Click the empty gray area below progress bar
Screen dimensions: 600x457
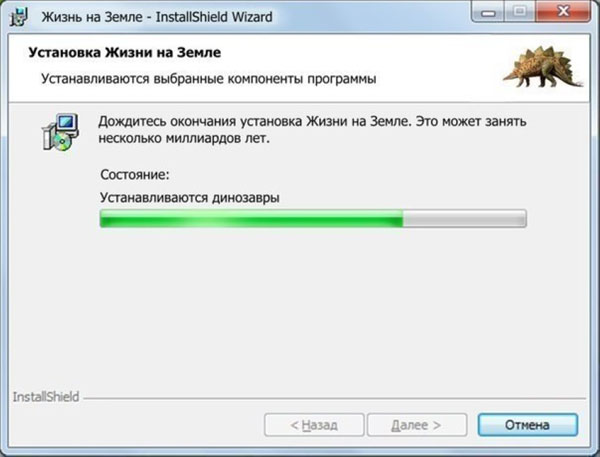298,306
